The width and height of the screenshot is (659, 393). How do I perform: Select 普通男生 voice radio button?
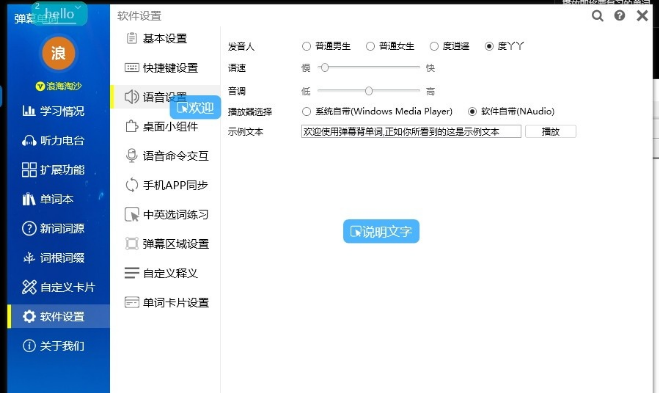306,46
